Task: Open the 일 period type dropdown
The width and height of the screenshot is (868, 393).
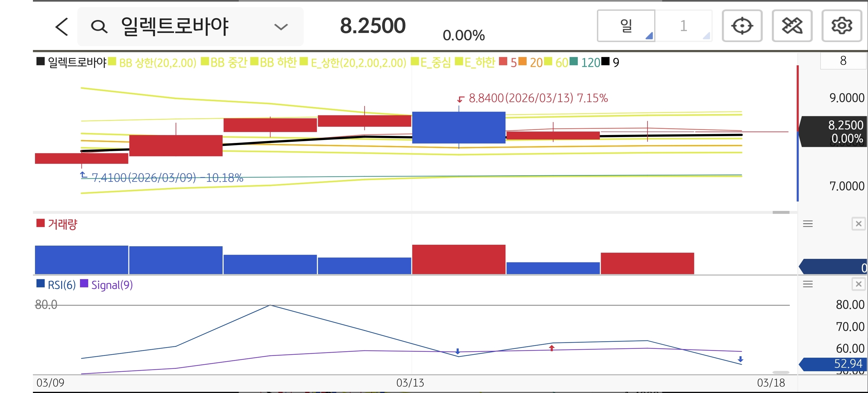Action: pyautogui.click(x=626, y=26)
